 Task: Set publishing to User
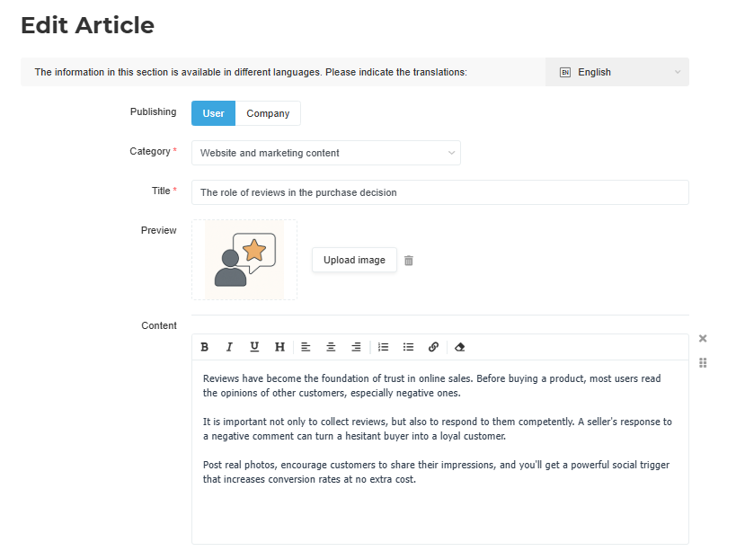point(213,113)
